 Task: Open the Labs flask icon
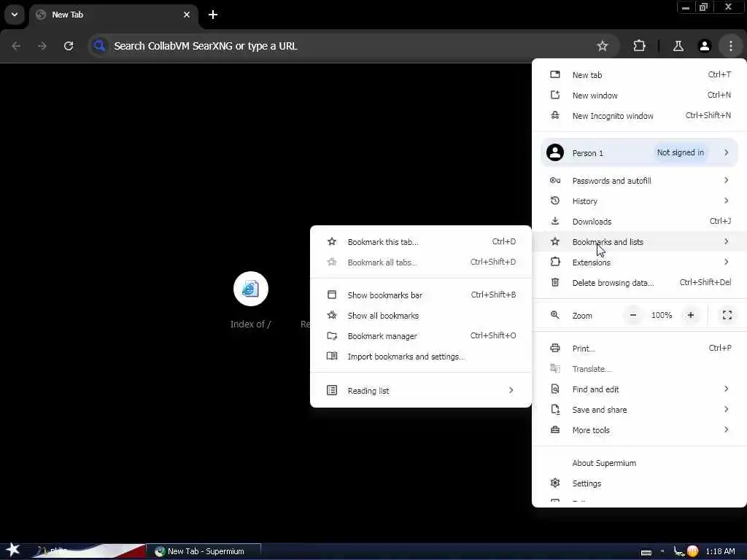(678, 46)
